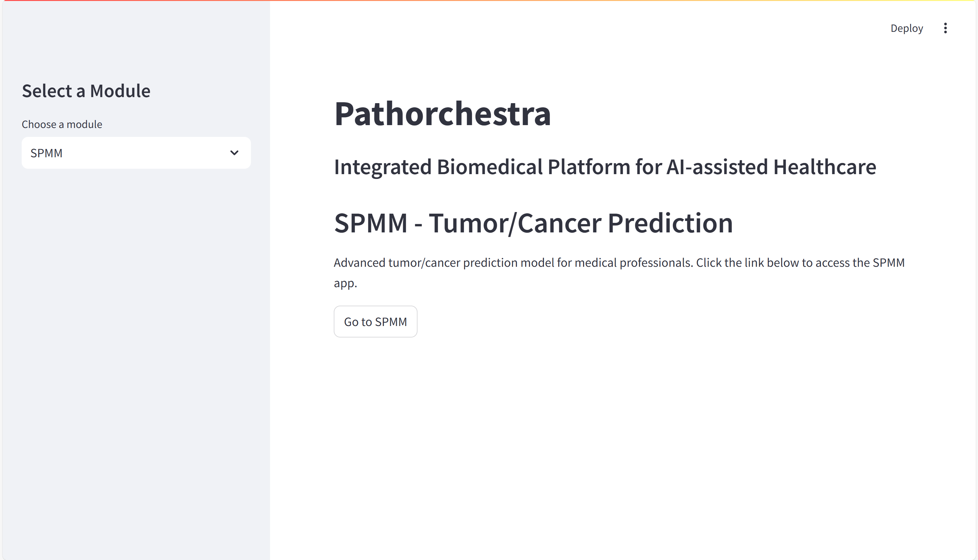
Task: Click the Choose a module label
Action: click(x=62, y=124)
